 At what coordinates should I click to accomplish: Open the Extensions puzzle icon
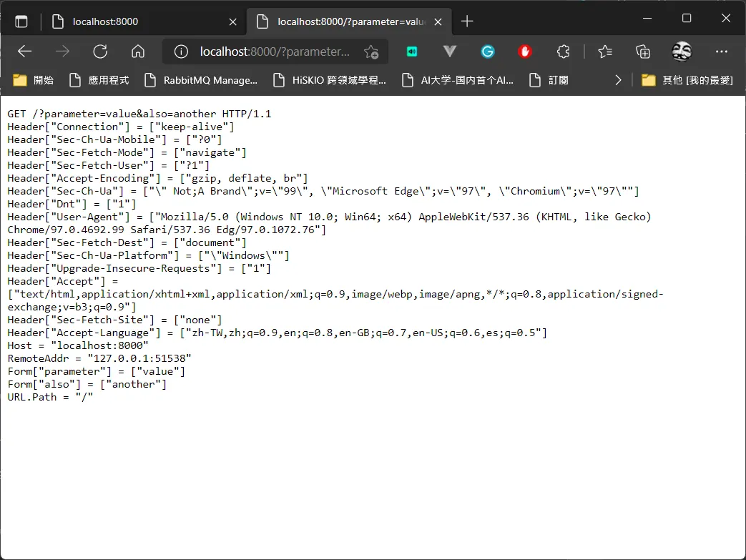pyautogui.click(x=564, y=51)
